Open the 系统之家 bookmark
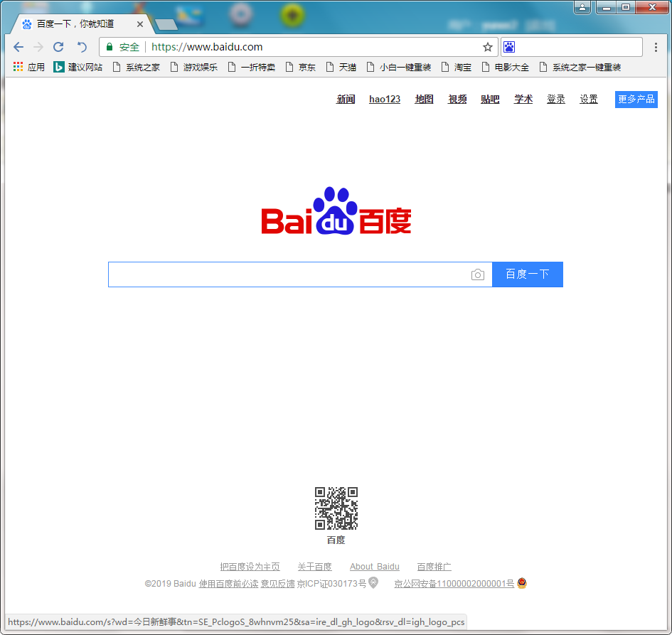This screenshot has width=672, height=635. coord(137,67)
